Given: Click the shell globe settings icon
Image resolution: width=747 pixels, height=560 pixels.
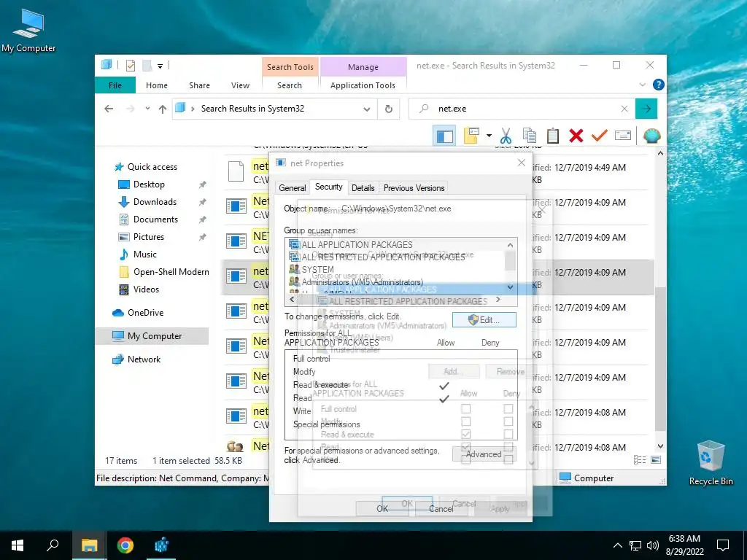Looking at the screenshot, I should click(x=651, y=136).
